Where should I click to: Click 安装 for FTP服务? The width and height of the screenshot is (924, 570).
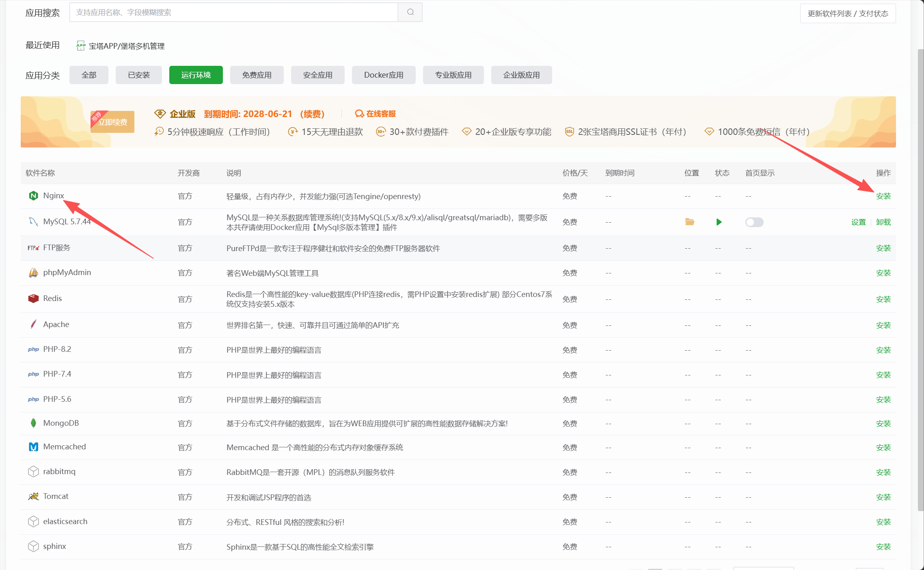tap(883, 248)
